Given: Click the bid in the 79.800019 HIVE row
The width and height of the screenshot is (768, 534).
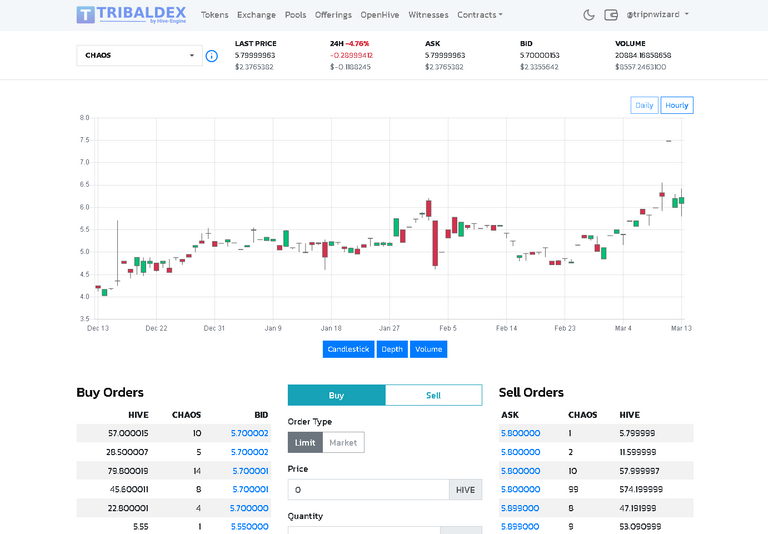Looking at the screenshot, I should (x=250, y=471).
